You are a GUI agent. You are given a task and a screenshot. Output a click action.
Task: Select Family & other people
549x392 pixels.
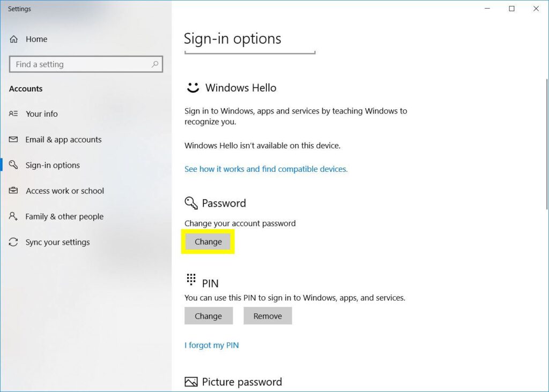point(64,216)
